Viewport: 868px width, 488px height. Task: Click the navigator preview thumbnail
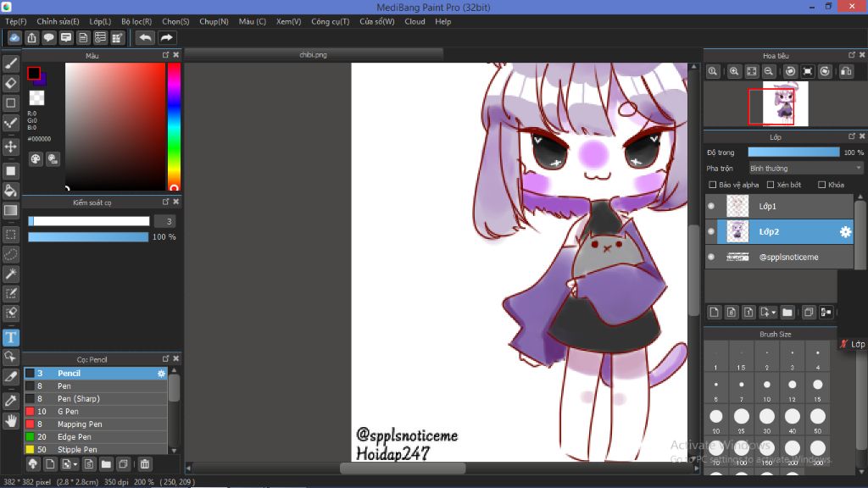click(785, 103)
